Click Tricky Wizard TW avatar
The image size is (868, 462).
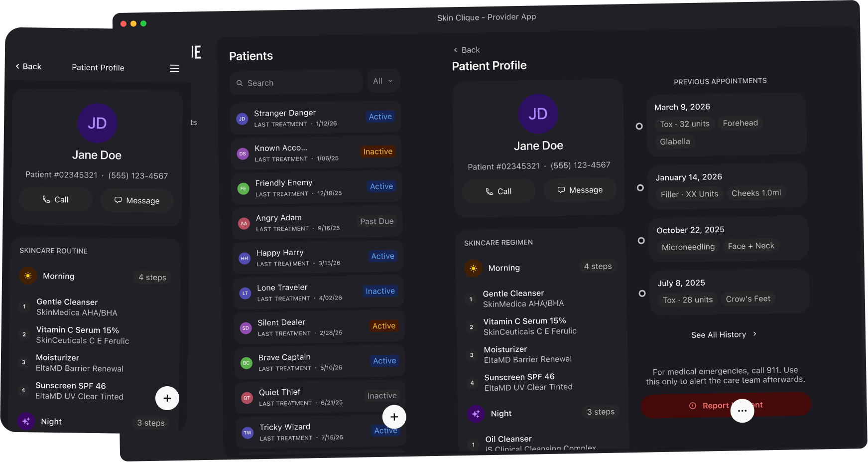248,433
